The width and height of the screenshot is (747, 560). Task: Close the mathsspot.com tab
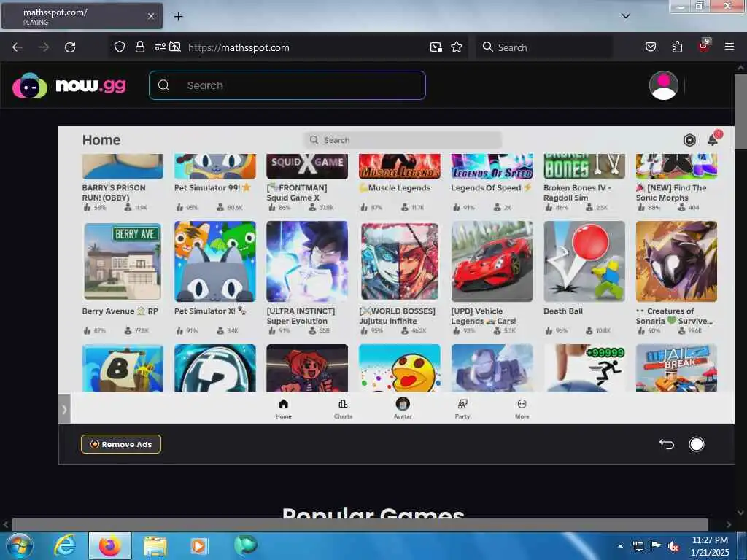[x=150, y=16]
